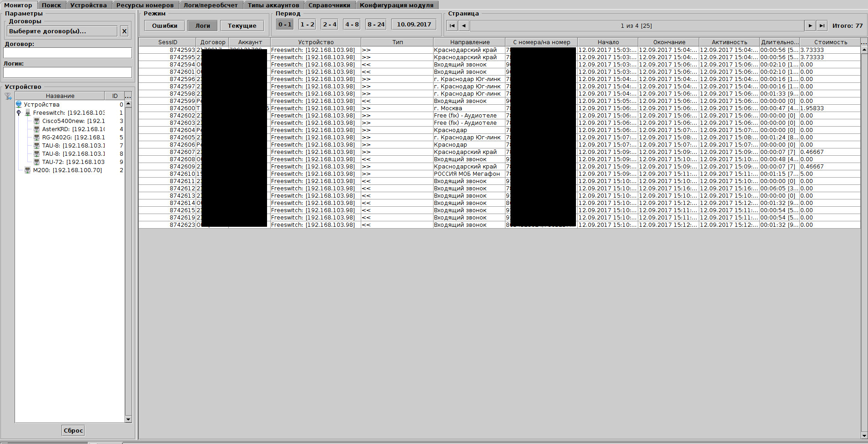Click the M200 device icon
Viewport: 868px width, 444px height.
[28, 170]
